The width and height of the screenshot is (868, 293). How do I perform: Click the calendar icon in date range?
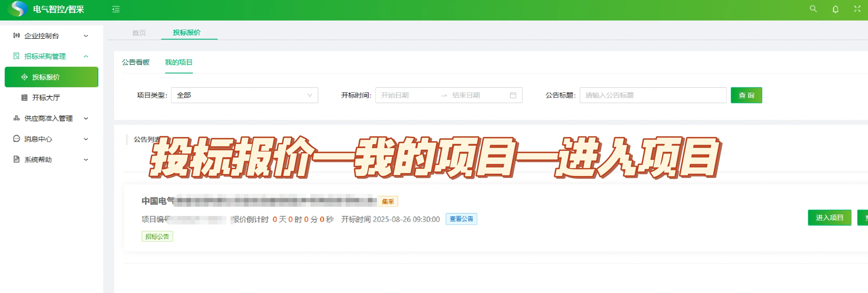(x=513, y=95)
